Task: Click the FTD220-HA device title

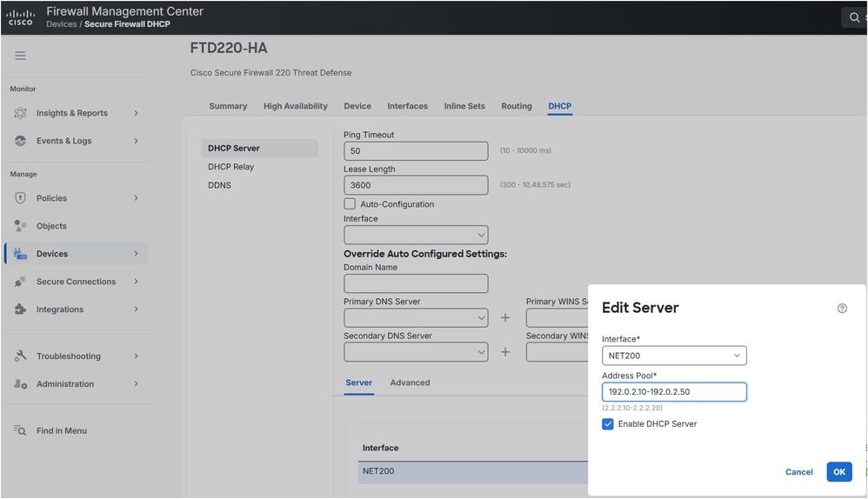Action: coord(229,48)
